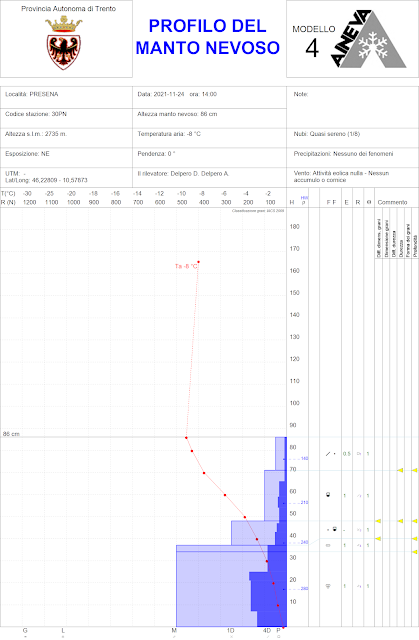Image resolution: width=419 pixels, height=640 pixels.
Task: Select the rounded grain symbol at 60 cm
Action: (328, 495)
